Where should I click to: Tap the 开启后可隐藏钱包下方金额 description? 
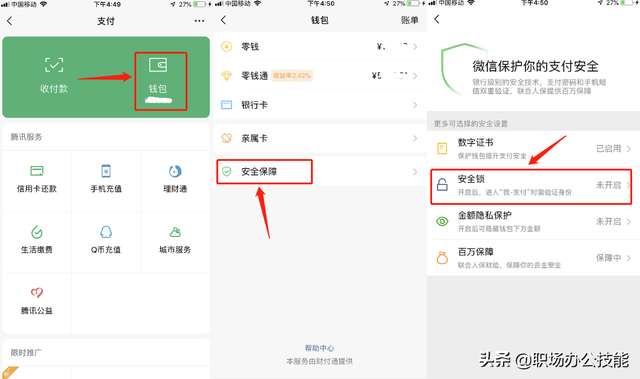[499, 228]
